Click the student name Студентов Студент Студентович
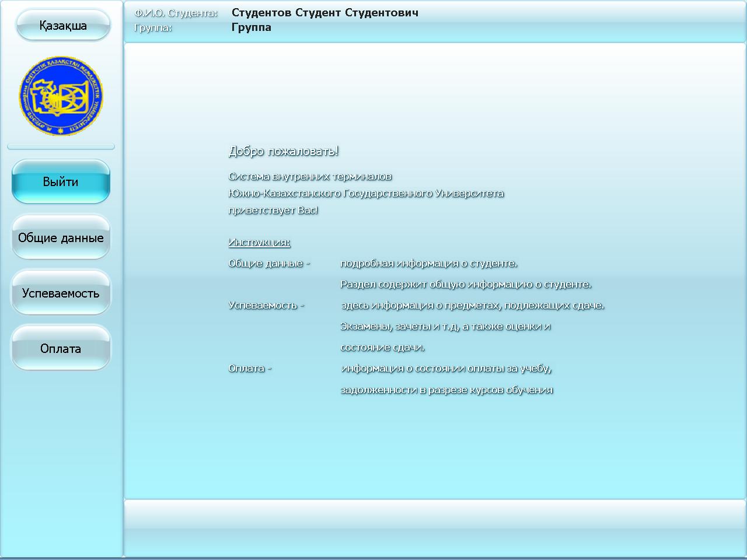 click(324, 12)
